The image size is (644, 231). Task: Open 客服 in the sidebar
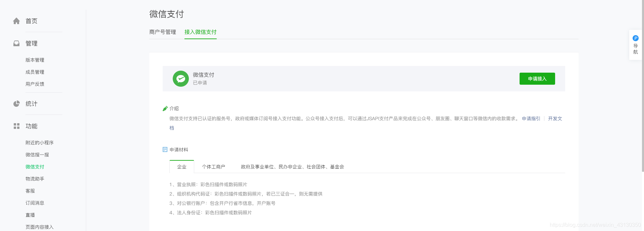(30, 191)
